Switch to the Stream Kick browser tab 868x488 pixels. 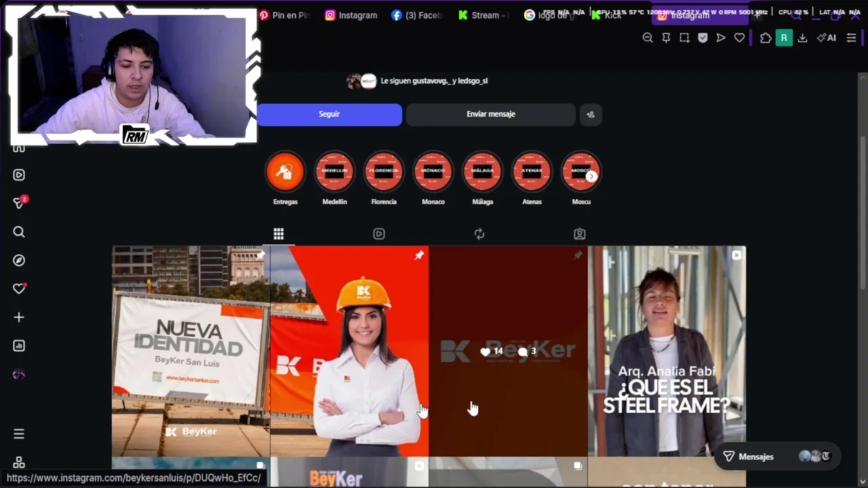click(483, 15)
